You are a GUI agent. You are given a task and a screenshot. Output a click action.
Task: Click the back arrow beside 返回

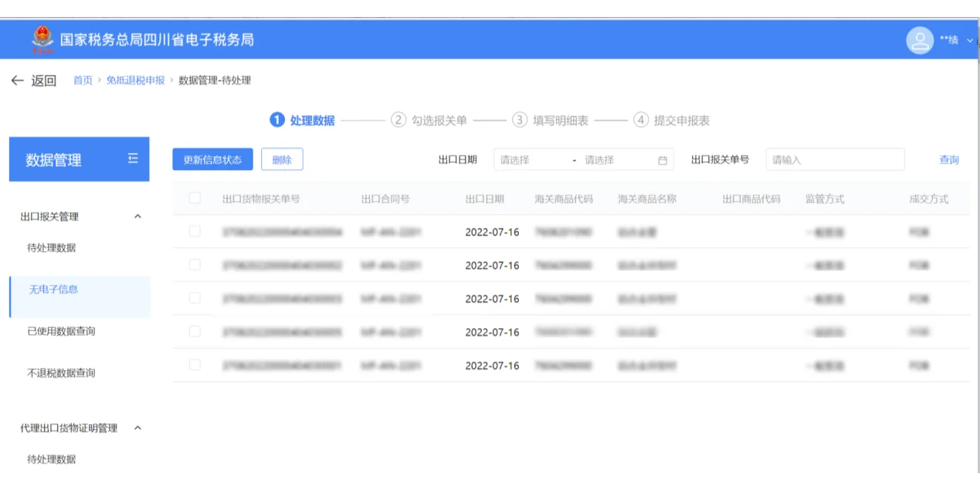coord(18,78)
